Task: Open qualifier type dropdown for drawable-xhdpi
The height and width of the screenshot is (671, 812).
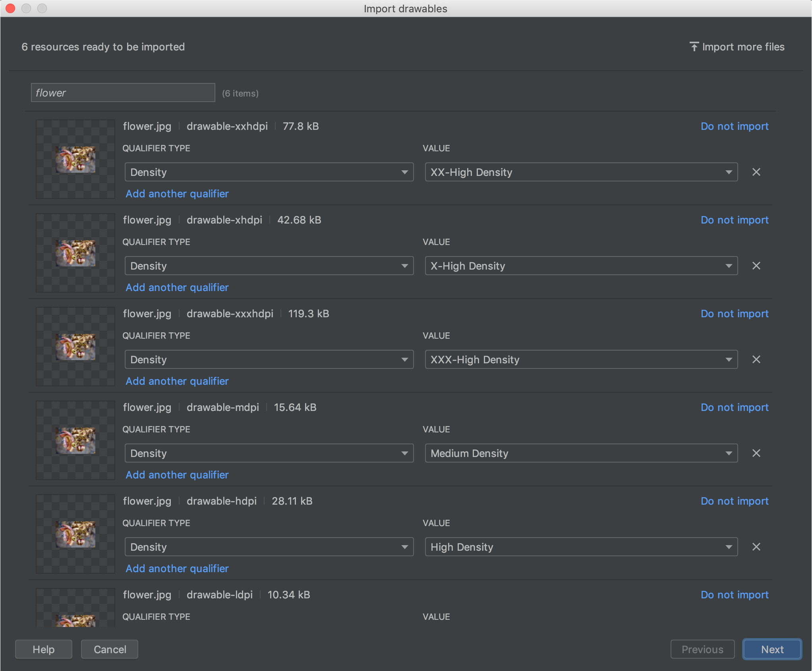Action: pos(269,266)
